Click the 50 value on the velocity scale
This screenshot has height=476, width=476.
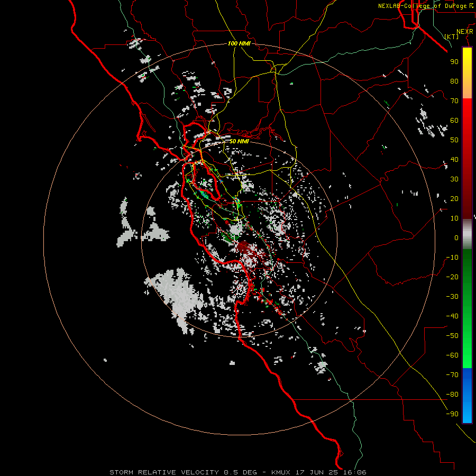point(454,140)
